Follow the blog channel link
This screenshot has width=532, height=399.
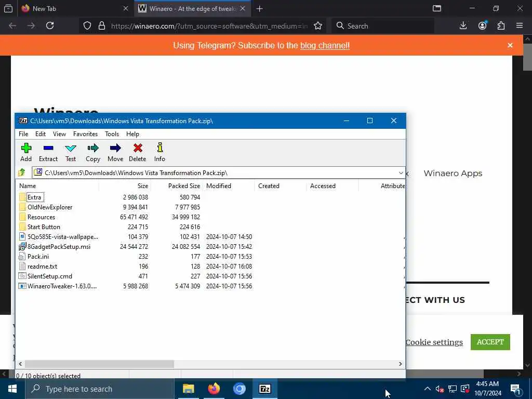325,46
